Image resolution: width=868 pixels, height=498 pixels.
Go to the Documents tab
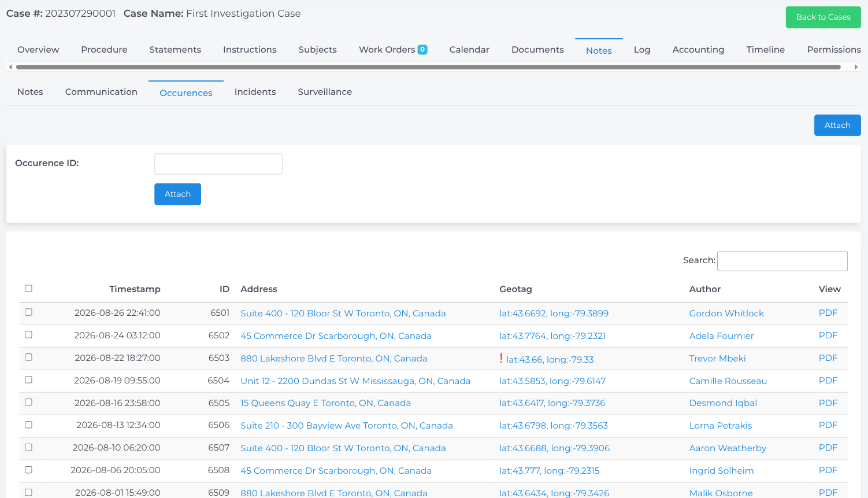coord(537,50)
